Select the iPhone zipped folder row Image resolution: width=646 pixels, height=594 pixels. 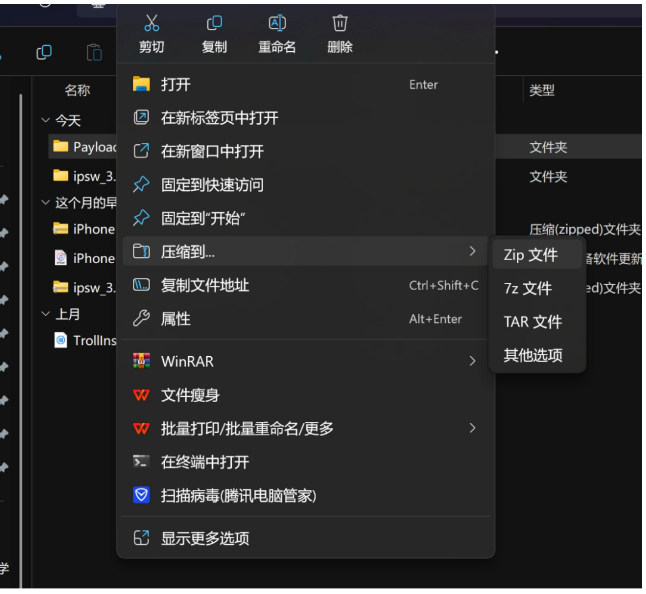tap(82, 229)
